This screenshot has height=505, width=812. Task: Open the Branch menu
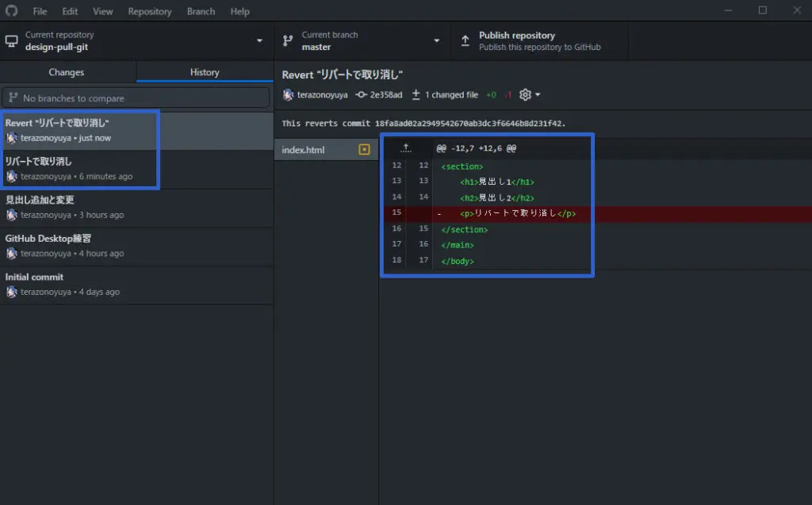pos(201,11)
